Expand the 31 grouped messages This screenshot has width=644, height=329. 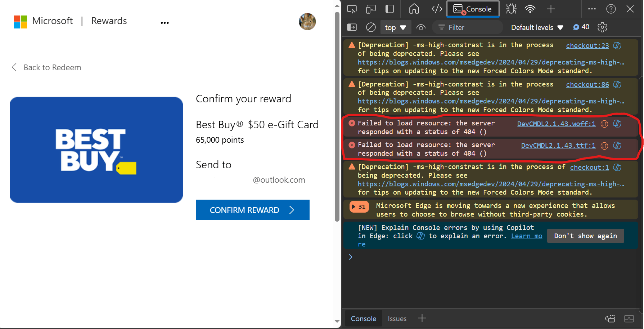359,206
